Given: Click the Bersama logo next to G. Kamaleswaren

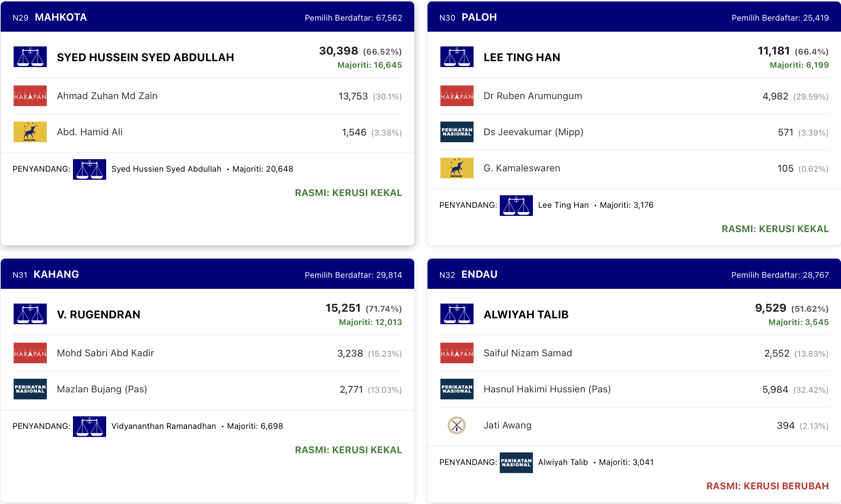Looking at the screenshot, I should click(457, 168).
